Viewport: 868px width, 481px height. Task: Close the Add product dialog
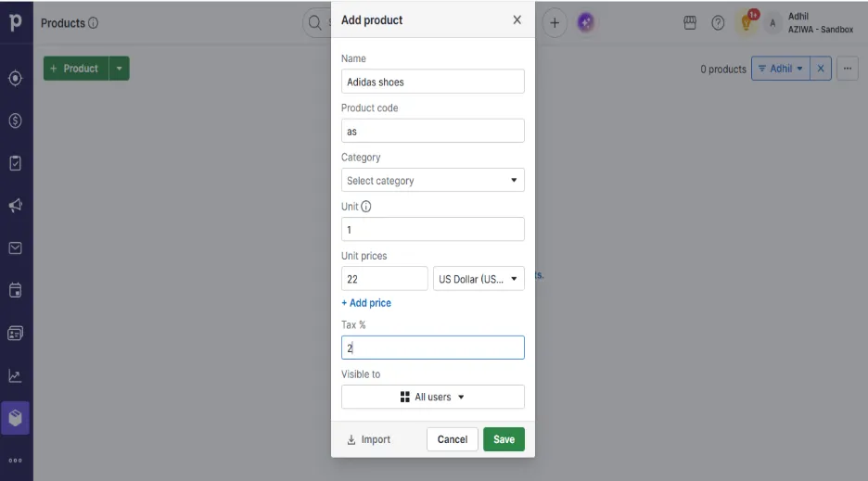[517, 20]
